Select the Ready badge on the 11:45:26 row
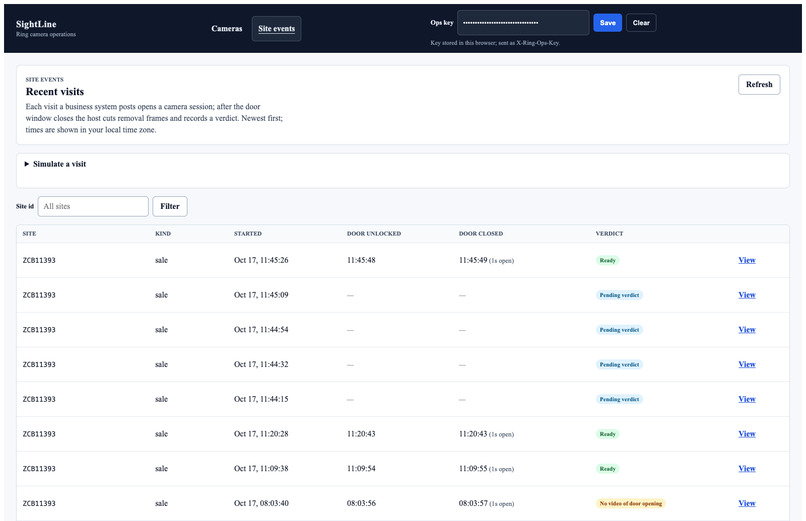Image resolution: width=806 pixels, height=521 pixels. (608, 260)
